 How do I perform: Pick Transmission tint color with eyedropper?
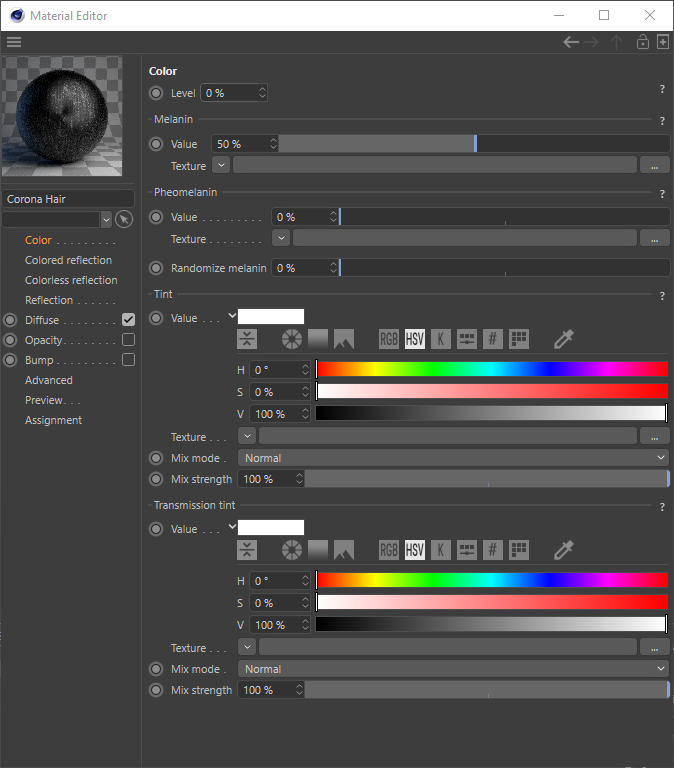(563, 550)
